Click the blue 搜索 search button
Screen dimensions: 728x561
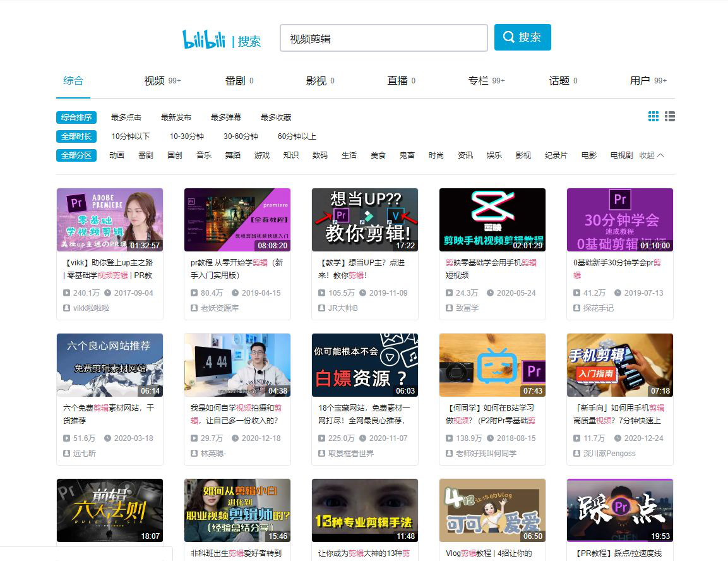click(x=522, y=37)
